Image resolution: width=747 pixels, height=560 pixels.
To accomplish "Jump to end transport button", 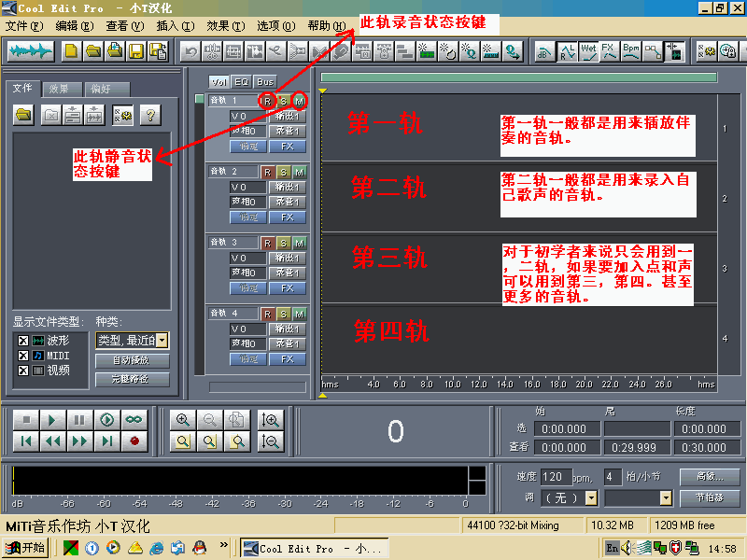I will 106,441.
